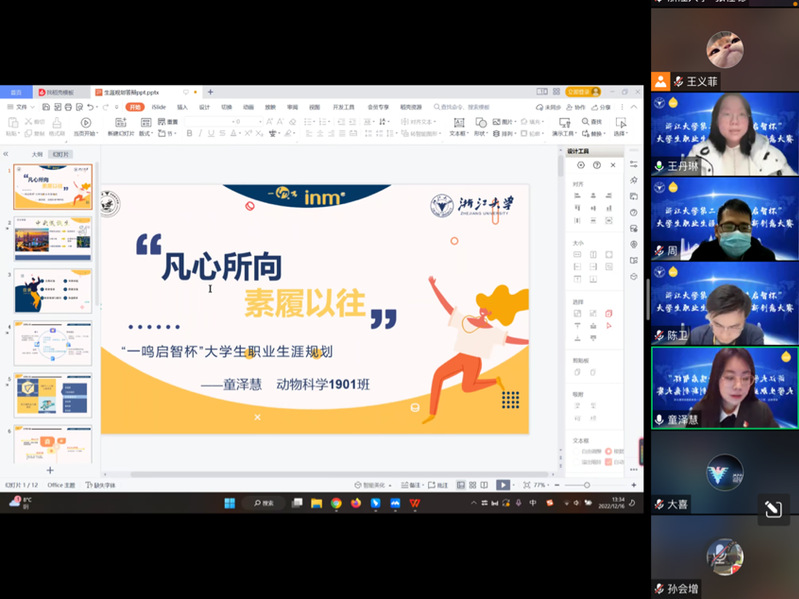Screen dimensions: 799x599
Task: Click the WPS icon in Windows taskbar
Action: [415, 503]
